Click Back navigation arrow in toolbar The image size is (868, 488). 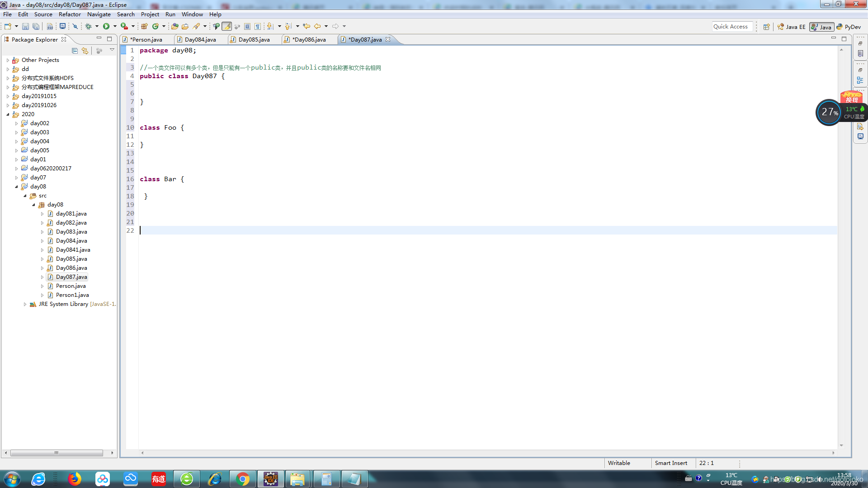[317, 27]
